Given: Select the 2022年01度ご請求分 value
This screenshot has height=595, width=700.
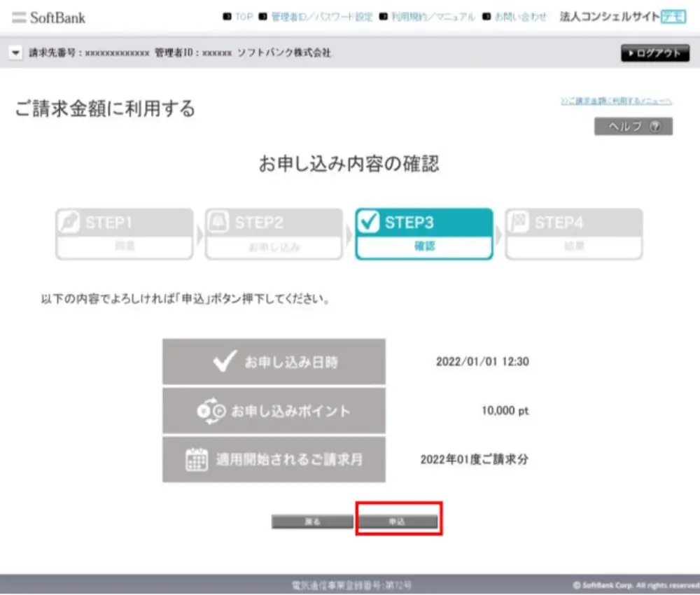Looking at the screenshot, I should (474, 459).
